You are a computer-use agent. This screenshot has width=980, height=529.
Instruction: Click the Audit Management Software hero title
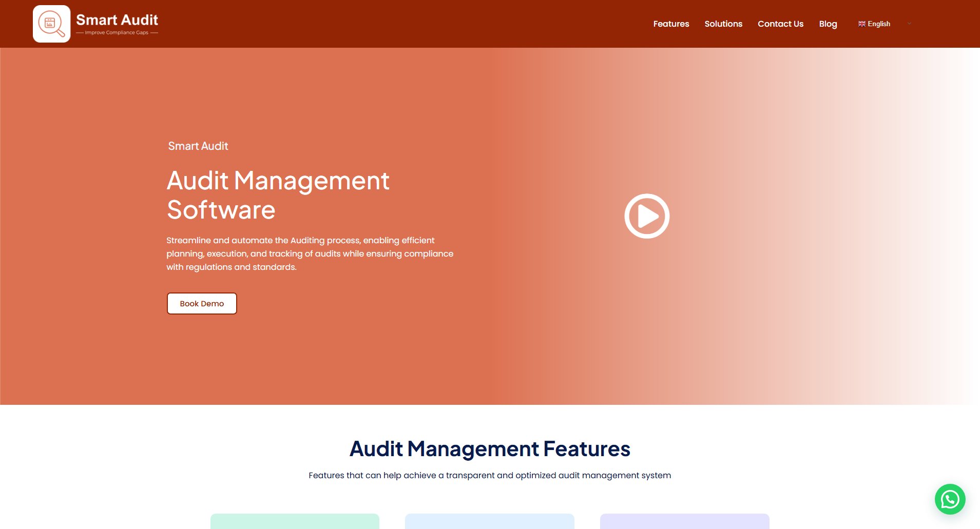[x=278, y=195]
